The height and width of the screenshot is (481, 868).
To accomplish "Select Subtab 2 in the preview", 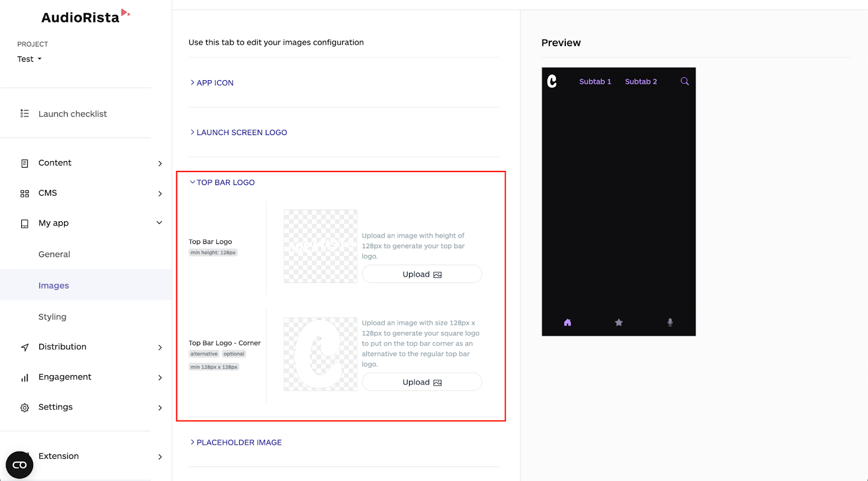I will tap(641, 81).
